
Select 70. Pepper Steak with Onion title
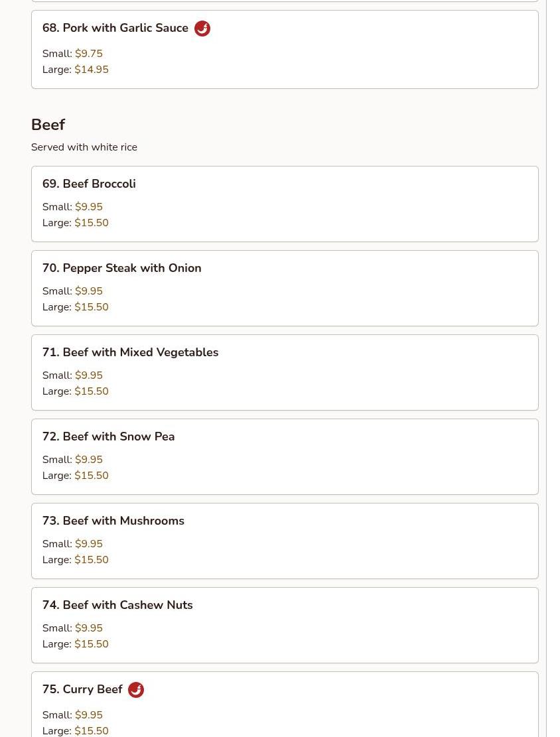[121, 268]
